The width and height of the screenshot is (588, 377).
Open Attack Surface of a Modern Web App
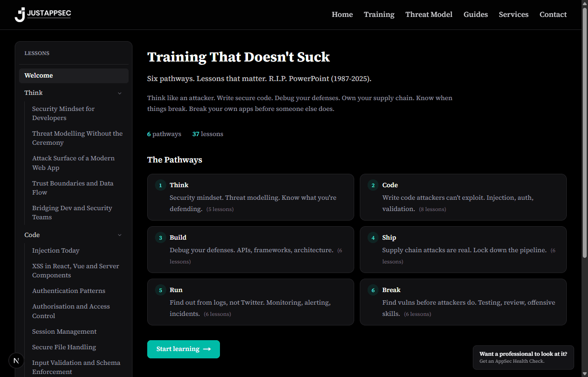(73, 163)
